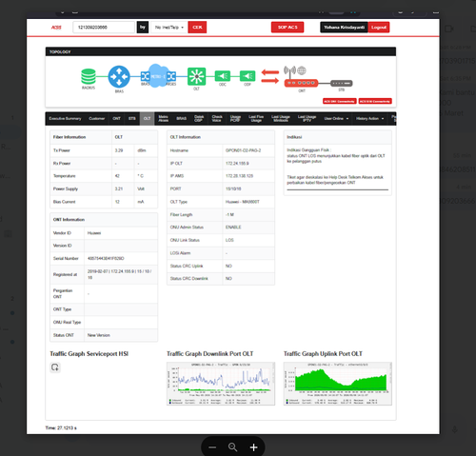Click the ACS ONT Connectivity button
The width and height of the screenshot is (476, 456).
tap(340, 101)
